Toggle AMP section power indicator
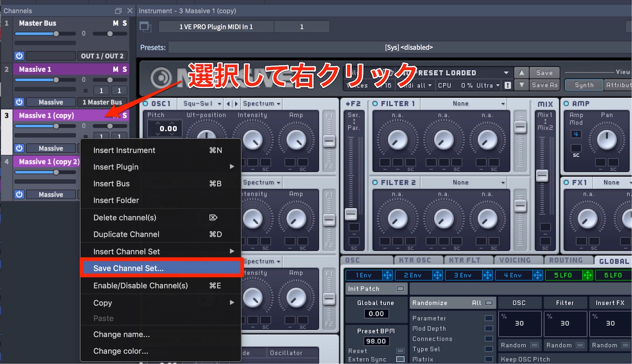Viewport: 632px width, 364px height. tap(566, 103)
